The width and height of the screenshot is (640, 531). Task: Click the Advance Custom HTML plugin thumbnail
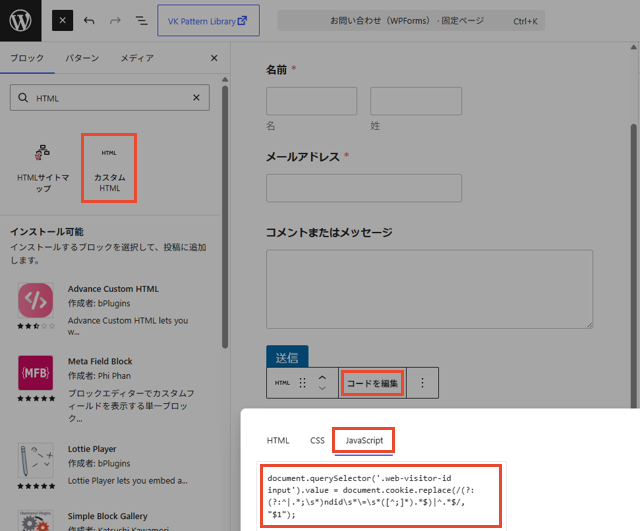pyautogui.click(x=36, y=300)
